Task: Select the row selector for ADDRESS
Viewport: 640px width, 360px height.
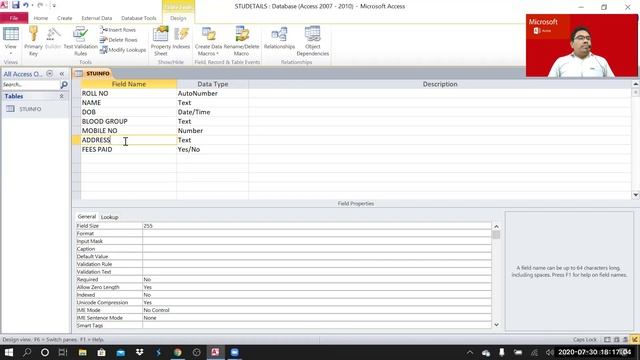Action: pos(76,140)
